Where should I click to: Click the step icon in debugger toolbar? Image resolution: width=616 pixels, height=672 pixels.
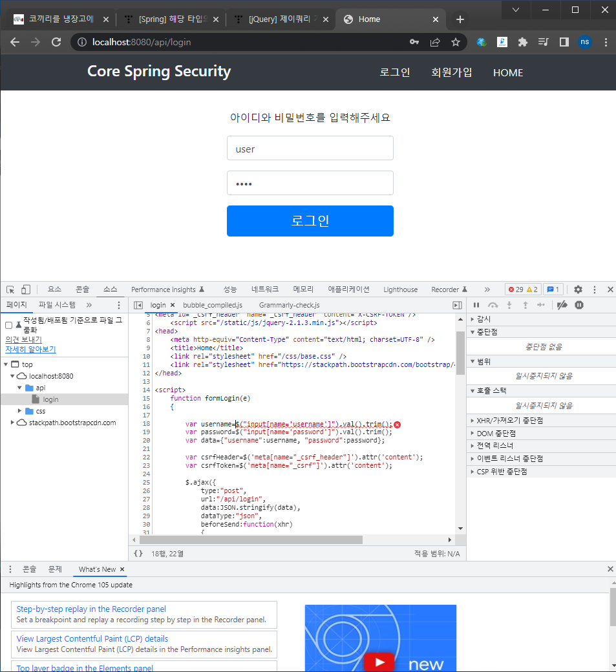coord(541,305)
